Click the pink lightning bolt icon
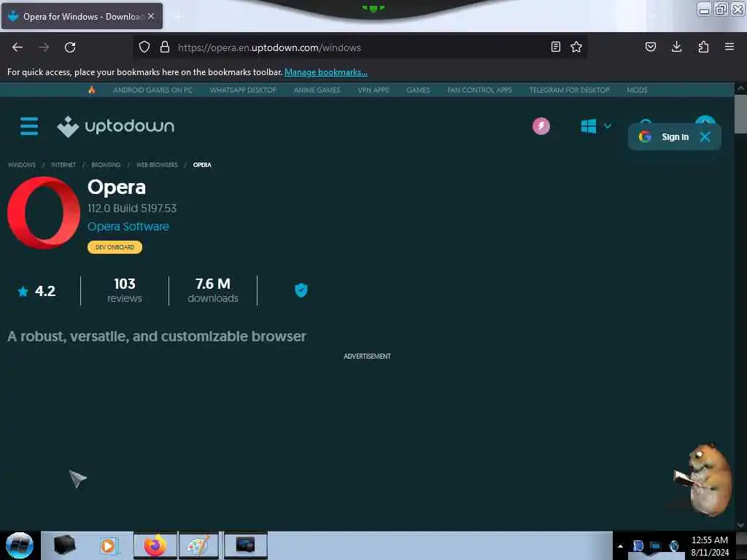 point(541,126)
